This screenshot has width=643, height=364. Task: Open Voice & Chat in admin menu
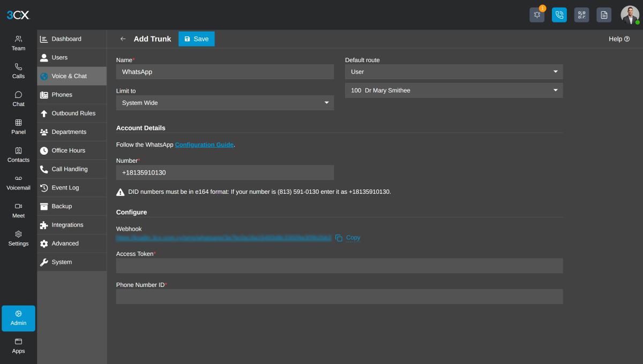click(72, 76)
